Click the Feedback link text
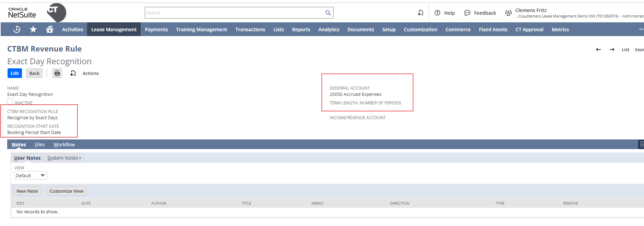 [485, 13]
